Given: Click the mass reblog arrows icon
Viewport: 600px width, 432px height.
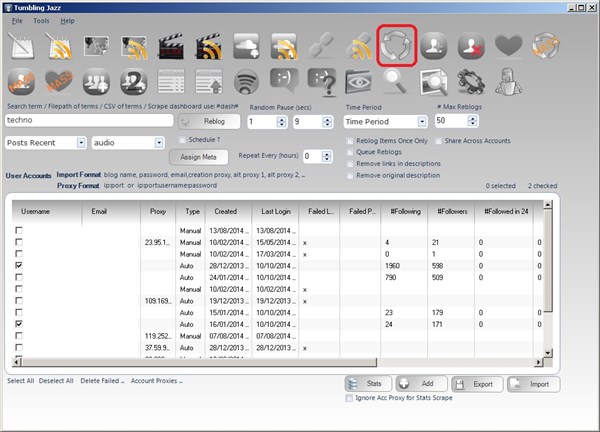Looking at the screenshot, I should pyautogui.click(x=546, y=46).
